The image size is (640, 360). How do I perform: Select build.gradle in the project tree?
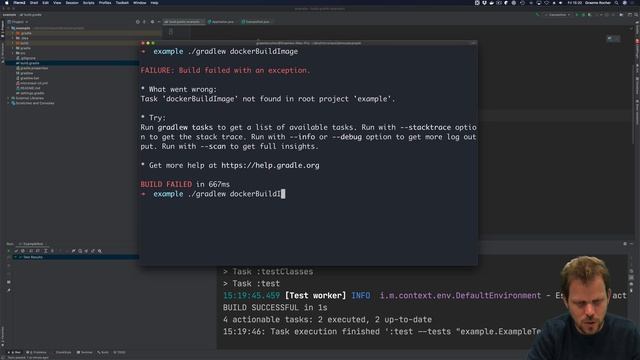(x=29, y=63)
